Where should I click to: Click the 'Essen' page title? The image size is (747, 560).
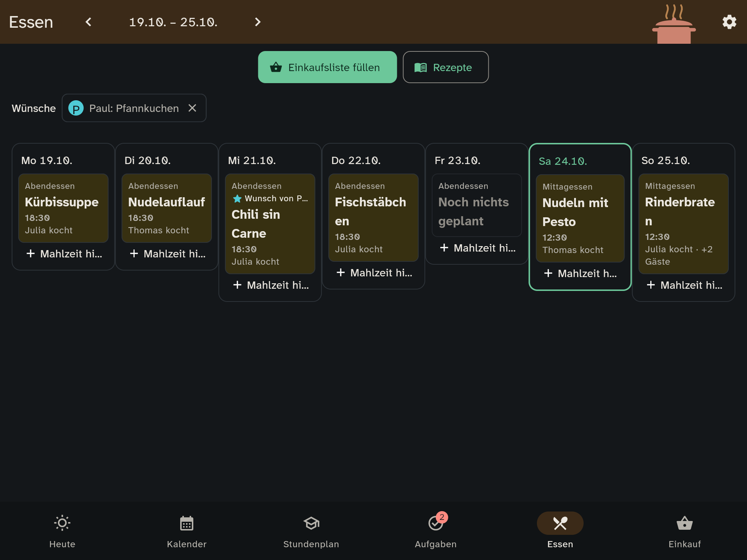tap(31, 22)
